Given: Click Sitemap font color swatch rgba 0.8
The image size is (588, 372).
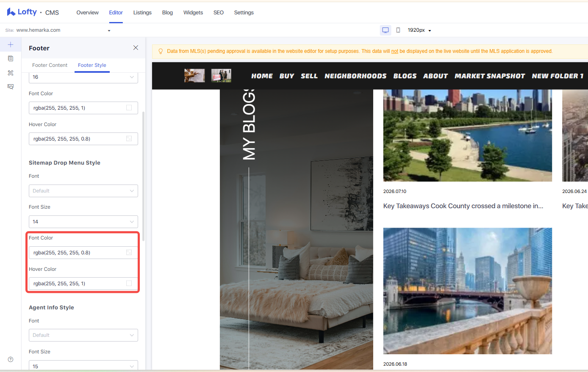Looking at the screenshot, I should pyautogui.click(x=129, y=253).
